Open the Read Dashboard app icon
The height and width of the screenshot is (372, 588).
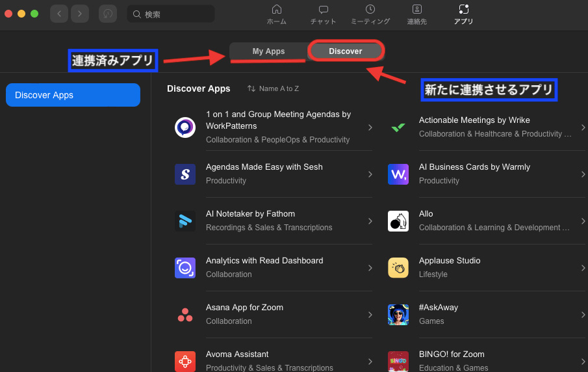point(185,268)
